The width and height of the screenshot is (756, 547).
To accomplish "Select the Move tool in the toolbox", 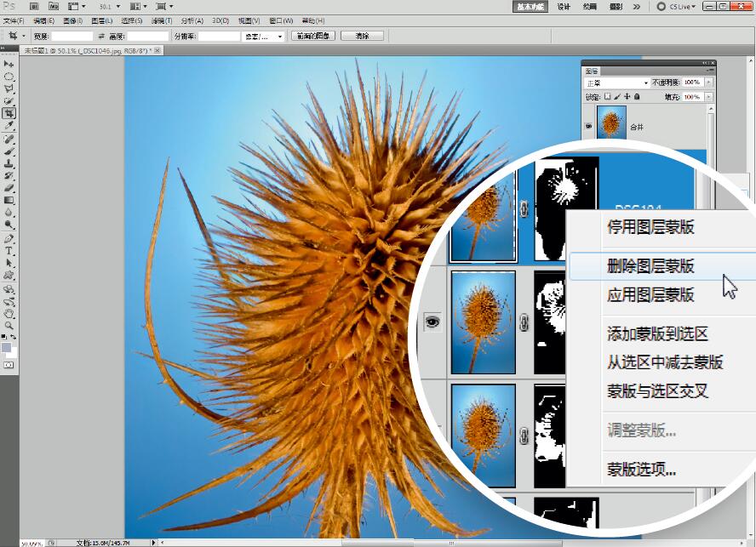I will click(x=9, y=64).
